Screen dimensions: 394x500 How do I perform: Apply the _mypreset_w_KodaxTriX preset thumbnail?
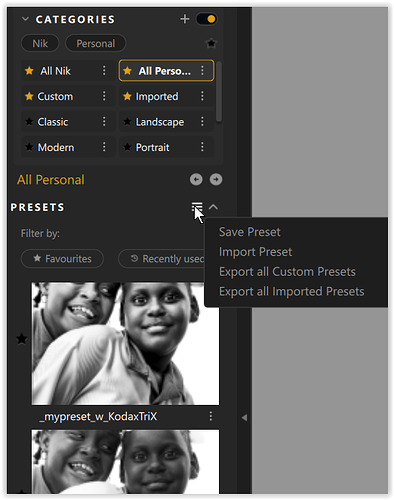click(125, 343)
